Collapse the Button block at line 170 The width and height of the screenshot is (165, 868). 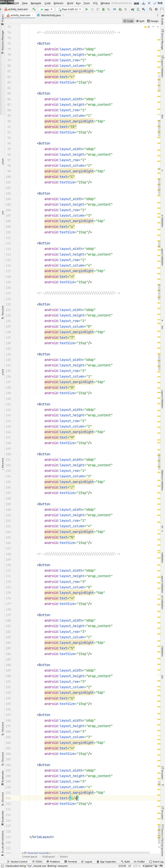(x=20, y=565)
